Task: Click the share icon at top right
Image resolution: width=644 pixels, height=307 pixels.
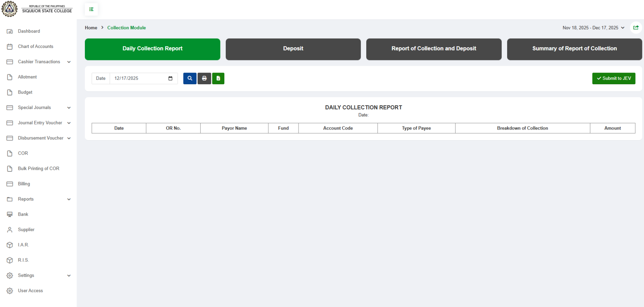Action: click(x=636, y=28)
